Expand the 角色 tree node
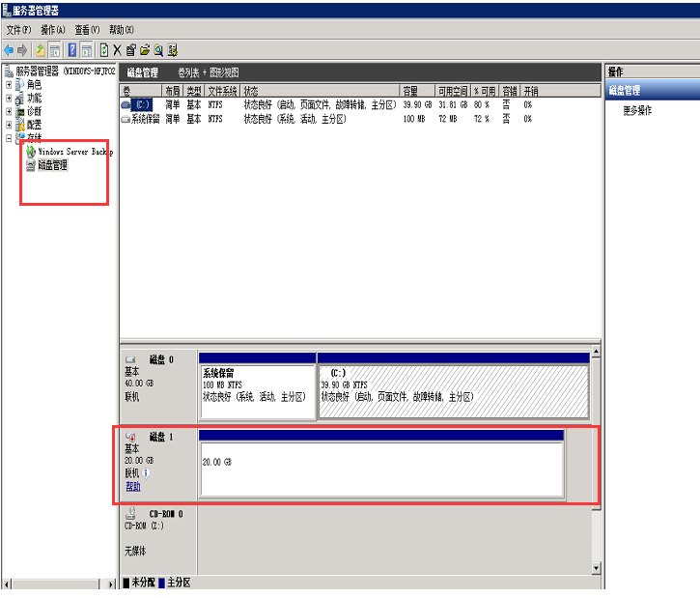The width and height of the screenshot is (700, 598). [x=9, y=85]
